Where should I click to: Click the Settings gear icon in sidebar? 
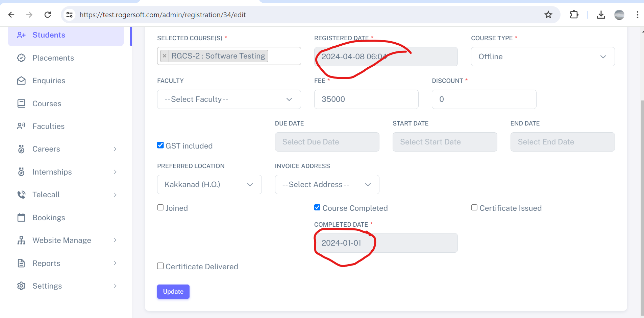click(21, 286)
